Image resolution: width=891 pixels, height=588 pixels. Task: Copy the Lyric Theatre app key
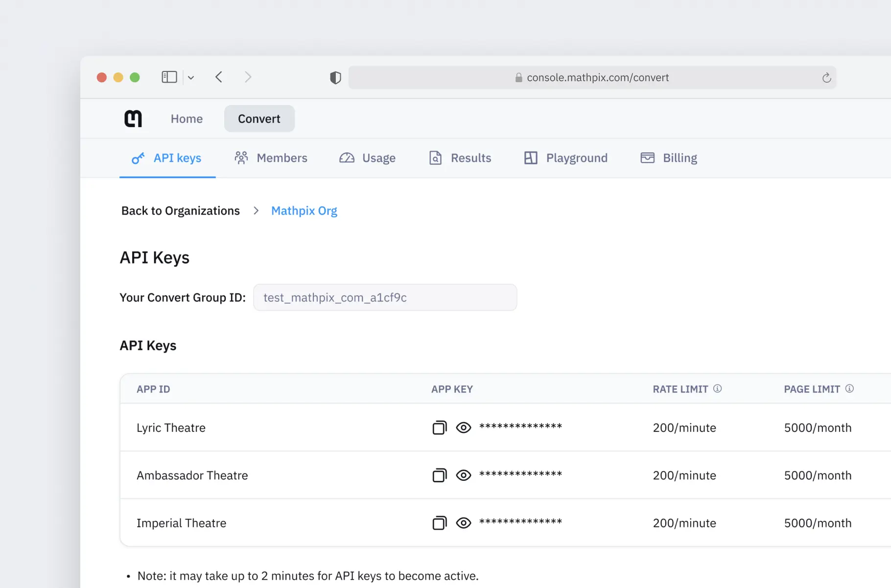[x=440, y=428]
